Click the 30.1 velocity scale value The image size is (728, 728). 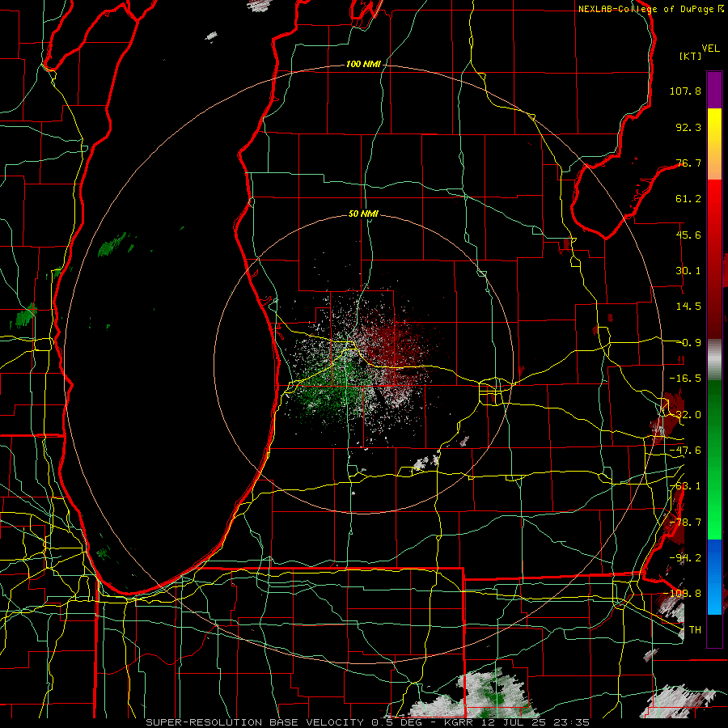click(x=688, y=271)
